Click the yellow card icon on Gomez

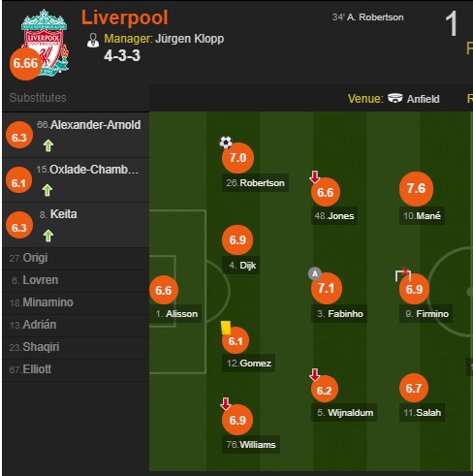click(226, 327)
